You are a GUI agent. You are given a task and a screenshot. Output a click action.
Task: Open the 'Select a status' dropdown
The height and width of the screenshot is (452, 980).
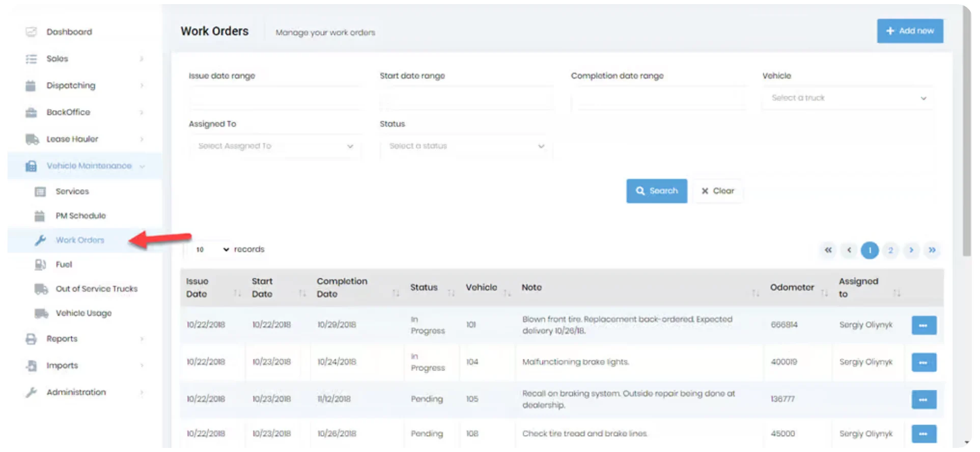click(466, 146)
